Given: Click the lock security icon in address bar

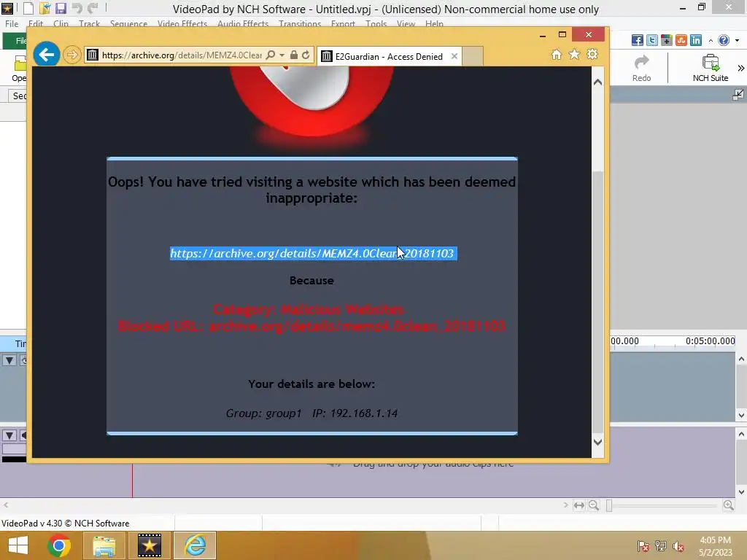Looking at the screenshot, I should [x=294, y=55].
